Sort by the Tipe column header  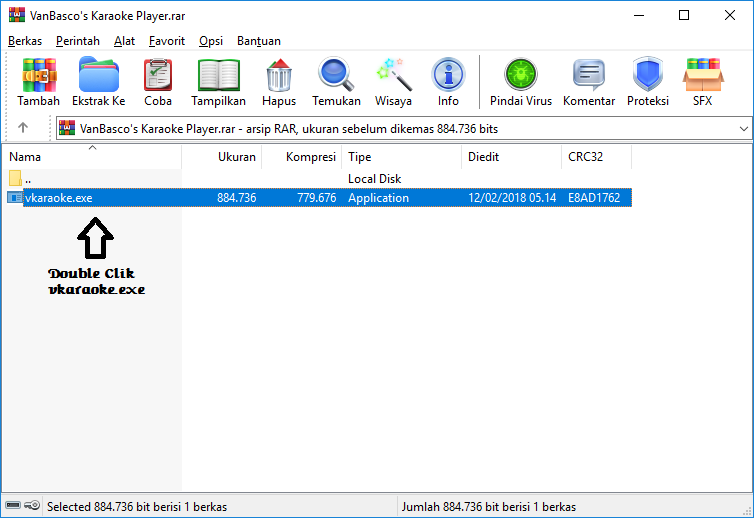tap(402, 157)
